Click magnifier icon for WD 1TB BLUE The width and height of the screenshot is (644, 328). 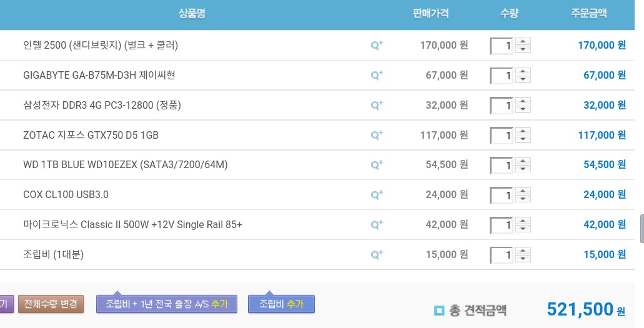(x=377, y=164)
